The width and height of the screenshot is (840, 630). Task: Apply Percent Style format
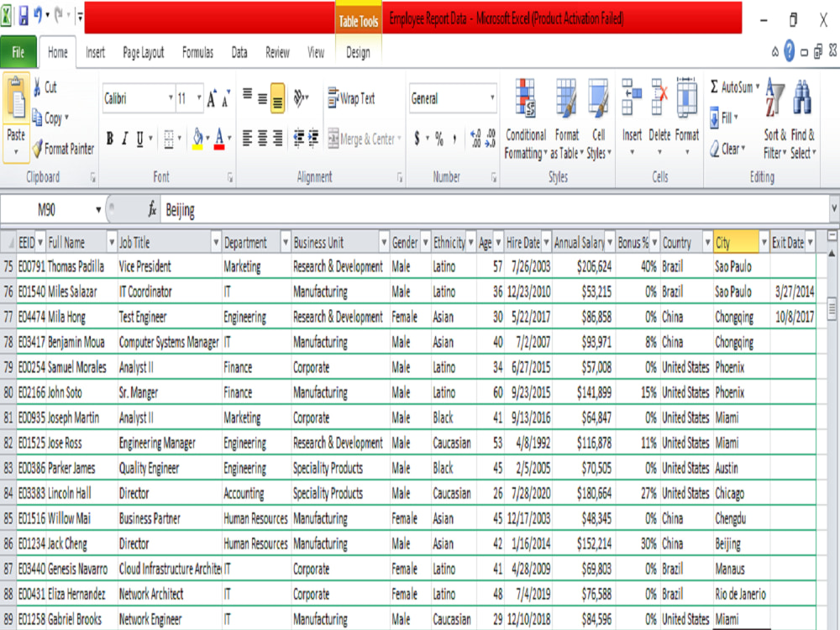click(x=439, y=139)
